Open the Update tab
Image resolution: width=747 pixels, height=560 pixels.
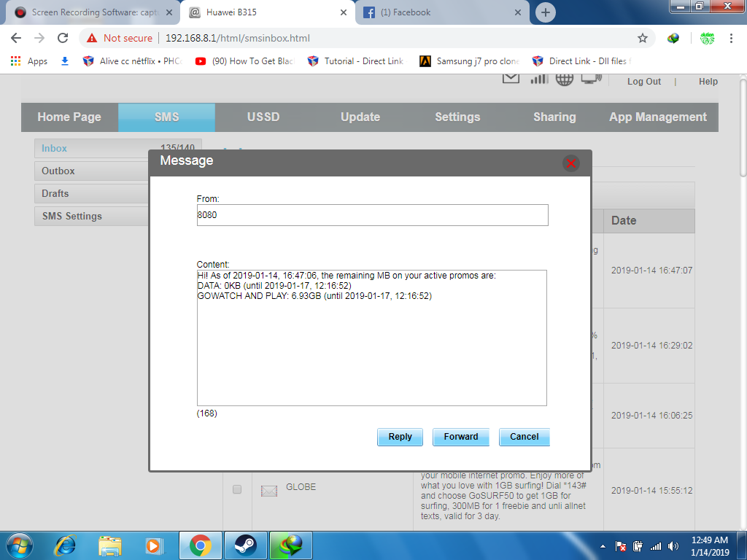pyautogui.click(x=360, y=117)
